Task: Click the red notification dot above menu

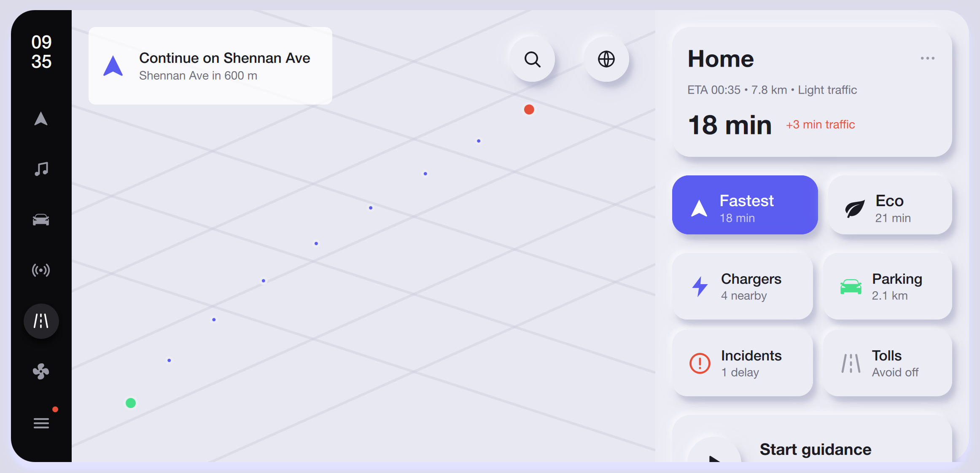Action: (x=55, y=409)
